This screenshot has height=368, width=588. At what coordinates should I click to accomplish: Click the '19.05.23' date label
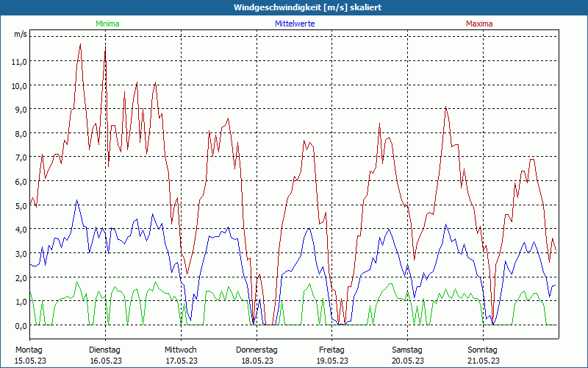[x=332, y=361]
